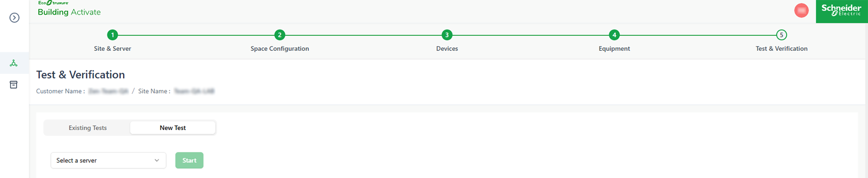Image resolution: width=868 pixels, height=178 pixels.
Task: Select step 4 circle
Action: tap(614, 35)
